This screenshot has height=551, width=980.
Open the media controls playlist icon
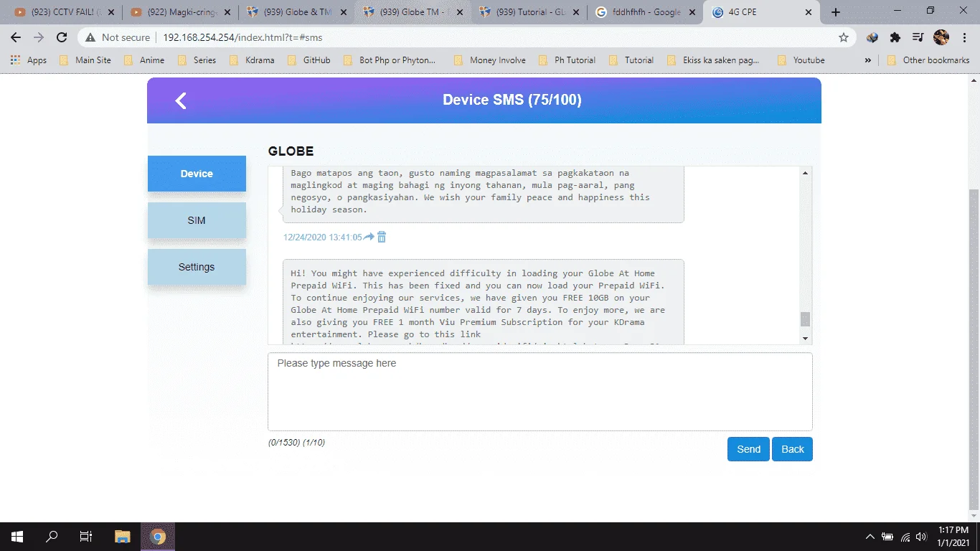tap(918, 37)
